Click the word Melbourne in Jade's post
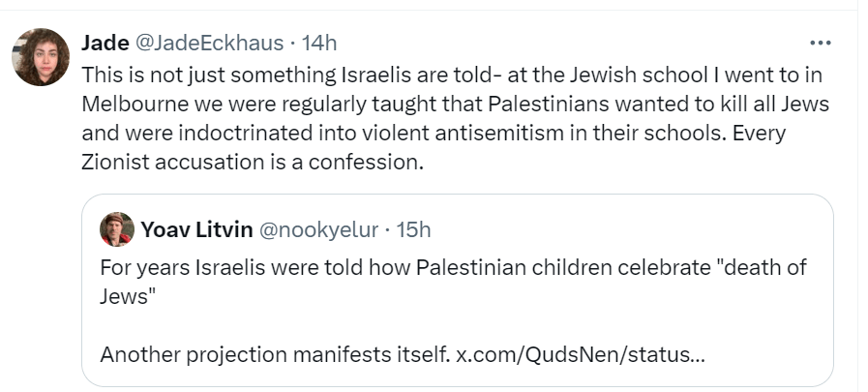868x392 pixels. tap(135, 105)
